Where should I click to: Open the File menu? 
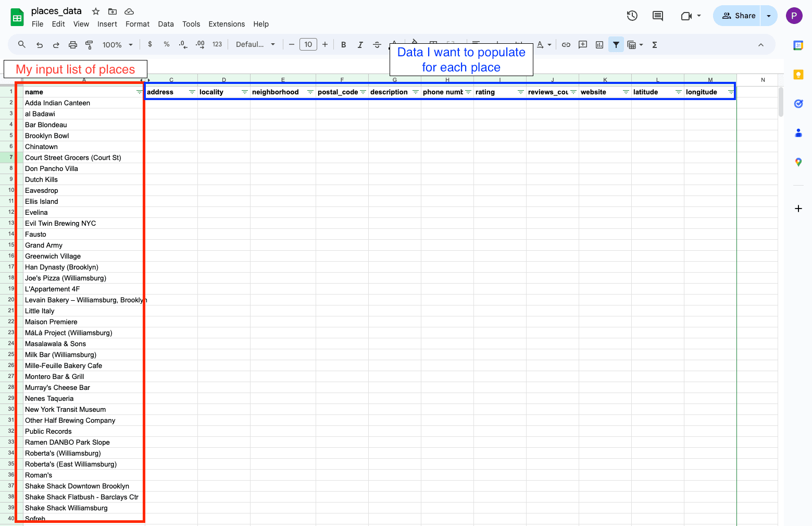coord(38,24)
